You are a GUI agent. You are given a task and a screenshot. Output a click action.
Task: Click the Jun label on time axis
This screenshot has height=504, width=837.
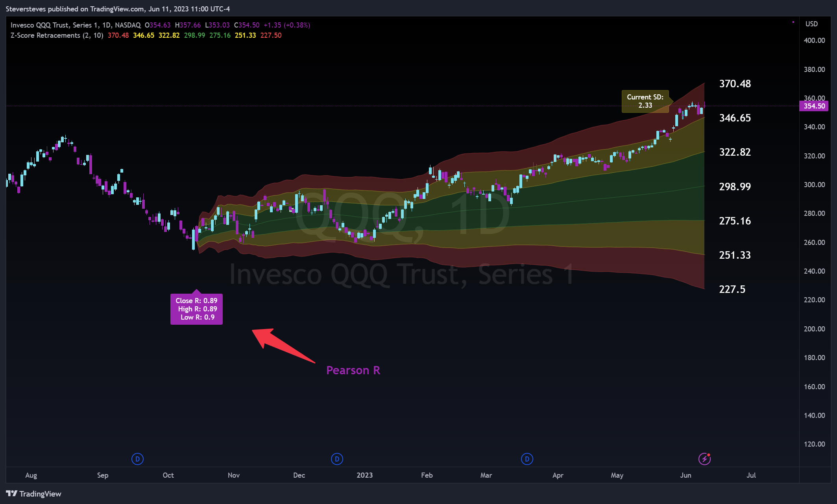pyautogui.click(x=685, y=475)
